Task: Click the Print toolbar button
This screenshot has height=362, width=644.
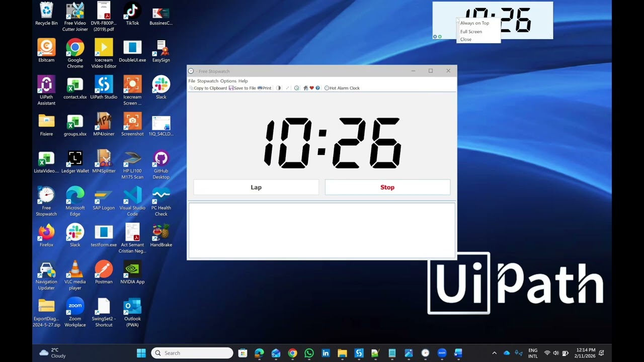Action: tap(264, 88)
